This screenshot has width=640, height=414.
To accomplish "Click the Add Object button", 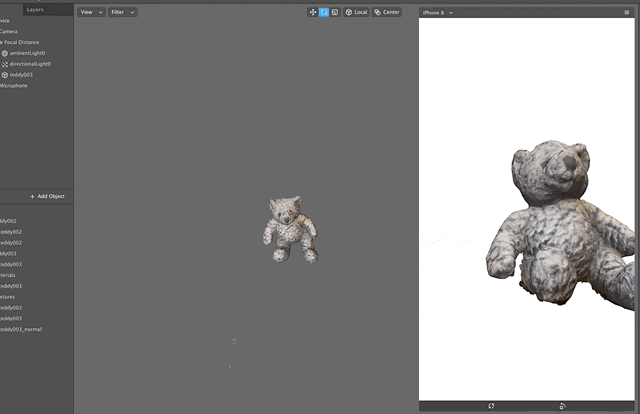I will point(47,196).
